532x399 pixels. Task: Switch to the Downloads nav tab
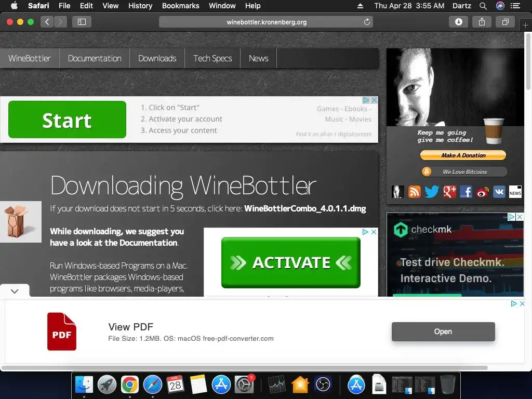pyautogui.click(x=157, y=58)
